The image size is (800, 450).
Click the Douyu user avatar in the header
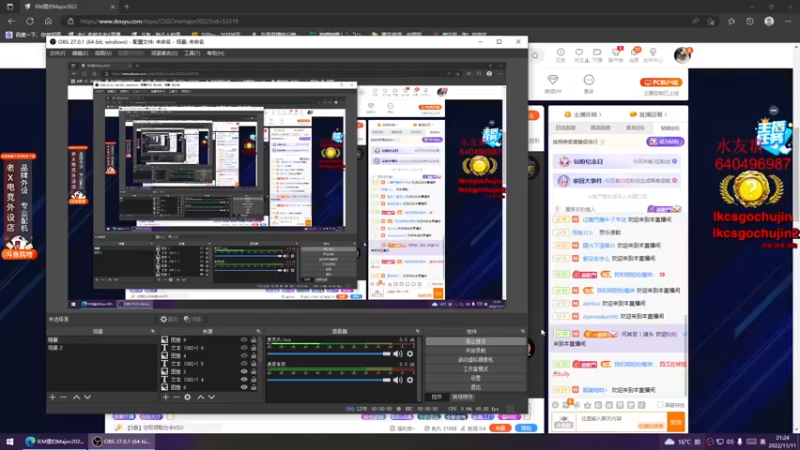coord(682,55)
